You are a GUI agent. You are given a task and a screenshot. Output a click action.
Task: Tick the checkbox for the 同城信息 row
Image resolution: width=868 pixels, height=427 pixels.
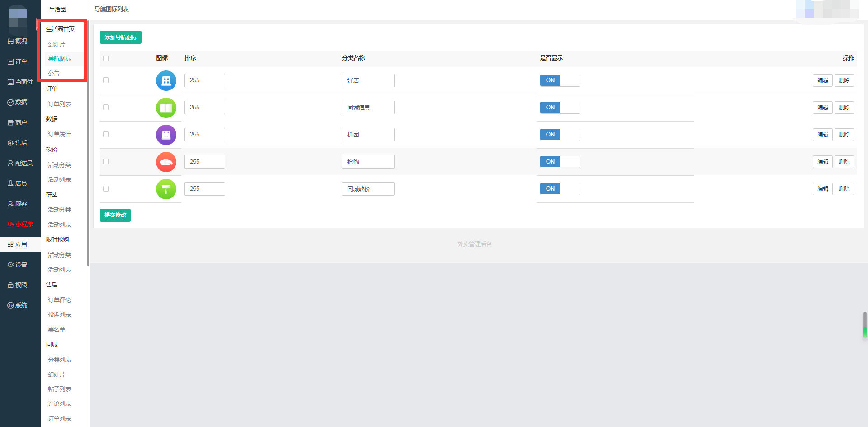click(x=106, y=108)
